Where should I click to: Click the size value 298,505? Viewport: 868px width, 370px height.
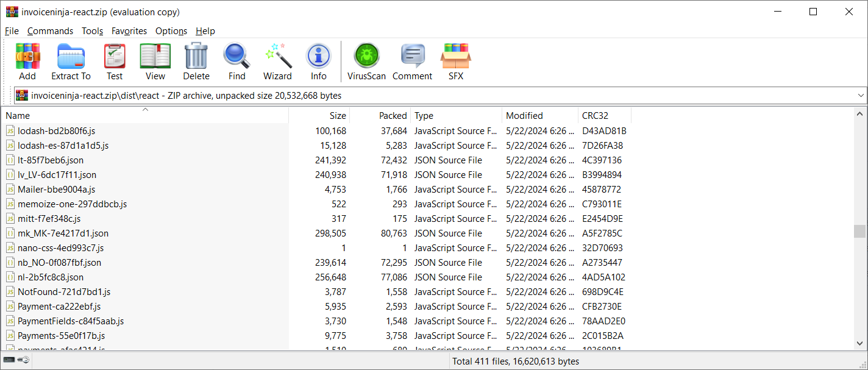331,233
